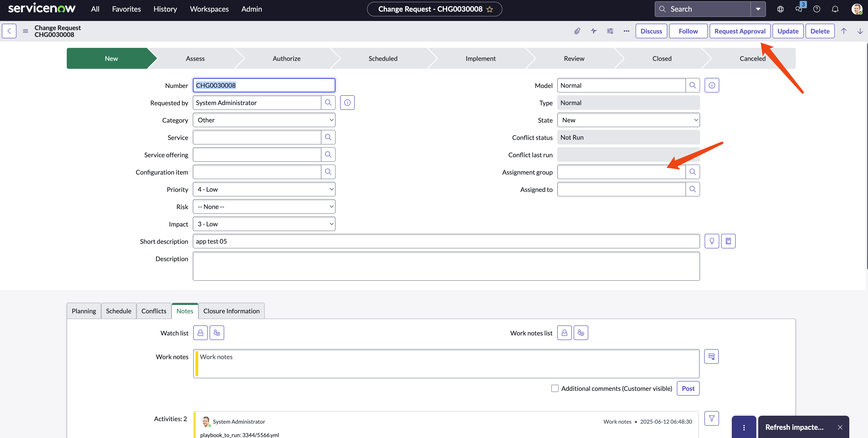The image size is (868, 438).
Task: Expand the Category dropdown
Action: [x=264, y=120]
